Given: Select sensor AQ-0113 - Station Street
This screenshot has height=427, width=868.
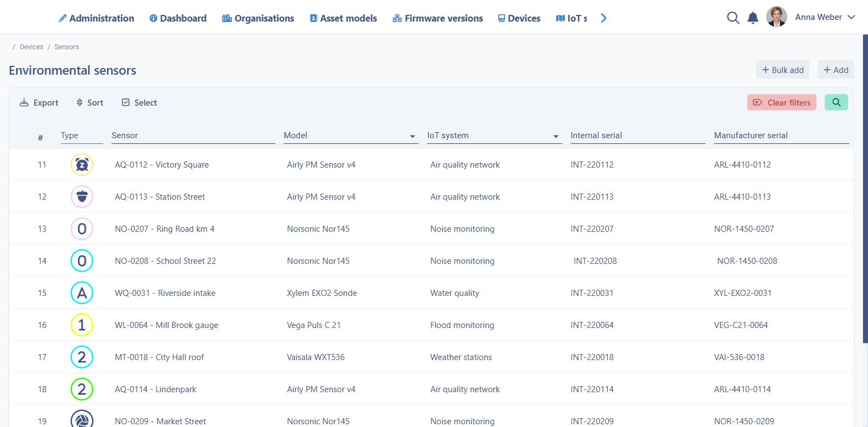Looking at the screenshot, I should pos(159,197).
